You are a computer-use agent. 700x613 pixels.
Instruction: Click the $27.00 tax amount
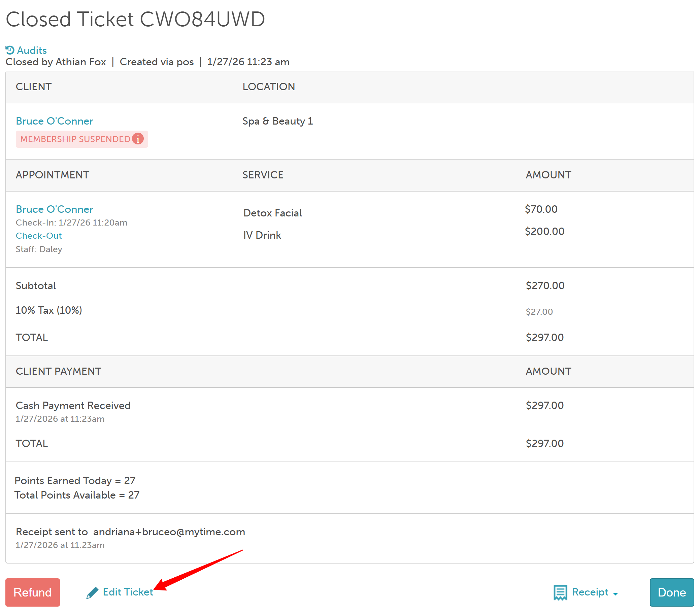pyautogui.click(x=539, y=312)
